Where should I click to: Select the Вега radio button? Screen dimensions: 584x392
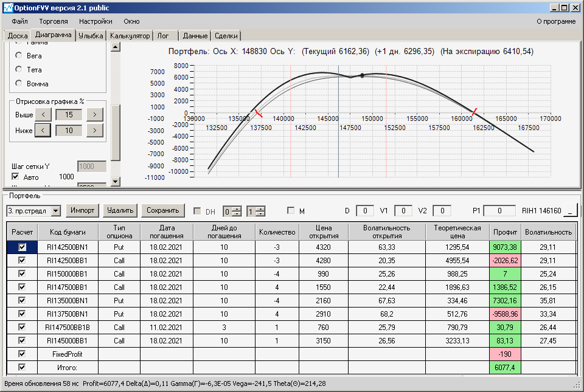(x=19, y=55)
